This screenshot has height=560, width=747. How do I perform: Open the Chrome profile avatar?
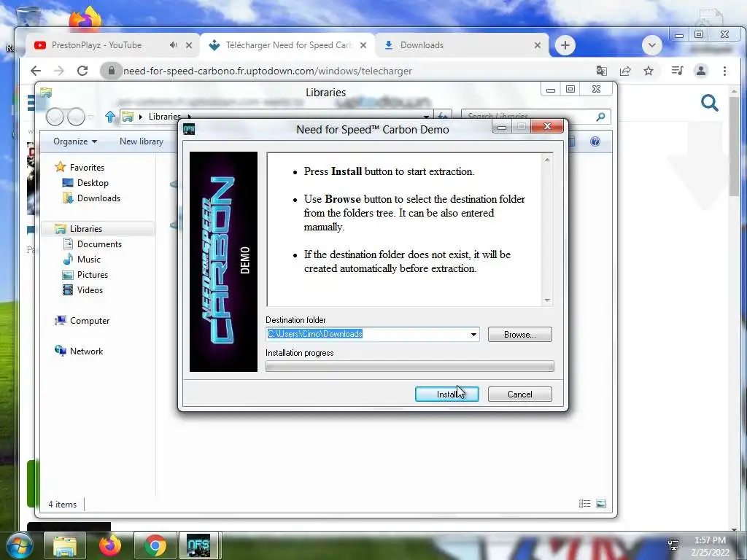(701, 71)
